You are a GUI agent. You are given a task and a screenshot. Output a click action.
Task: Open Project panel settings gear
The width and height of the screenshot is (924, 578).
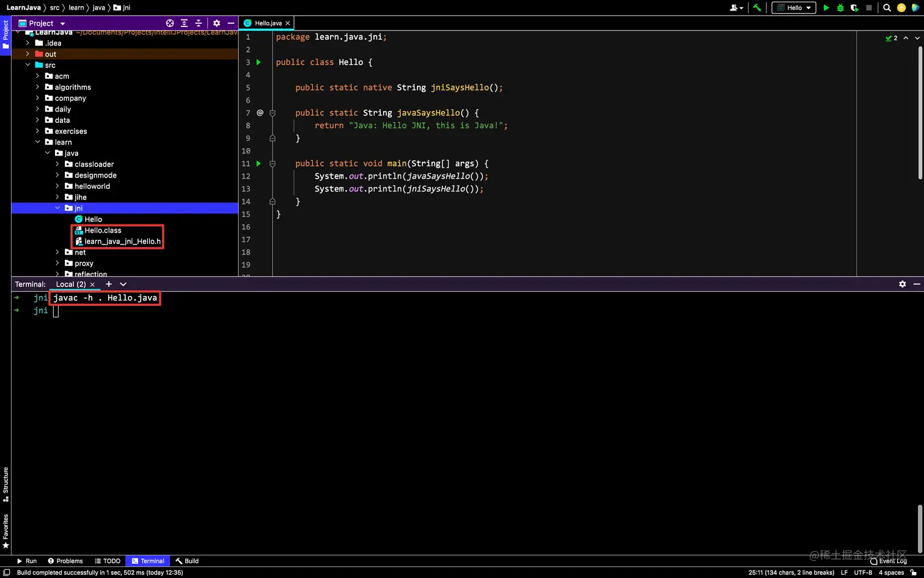tap(216, 23)
